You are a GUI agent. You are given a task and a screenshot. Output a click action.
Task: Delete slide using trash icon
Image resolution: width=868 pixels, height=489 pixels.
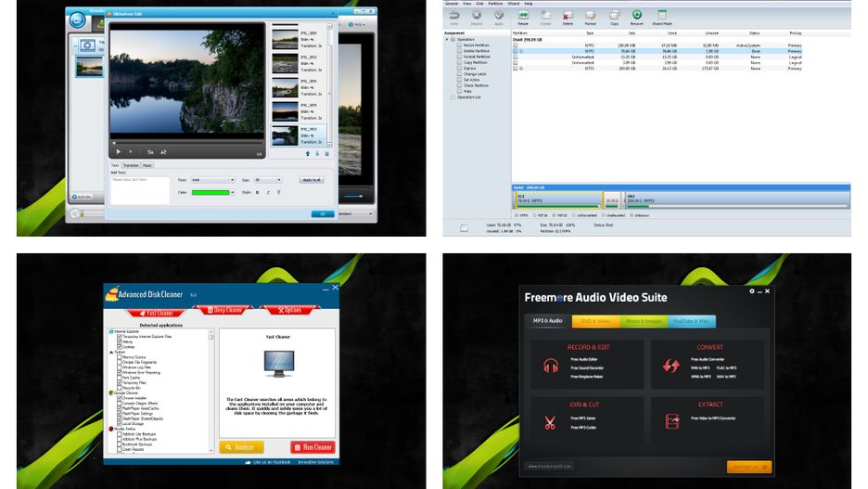point(326,154)
